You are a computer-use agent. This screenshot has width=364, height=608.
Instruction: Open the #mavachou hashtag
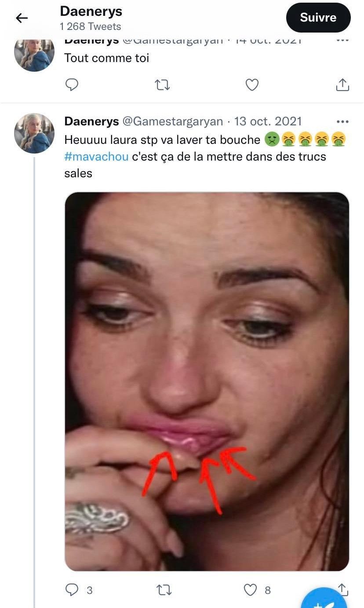tap(96, 157)
